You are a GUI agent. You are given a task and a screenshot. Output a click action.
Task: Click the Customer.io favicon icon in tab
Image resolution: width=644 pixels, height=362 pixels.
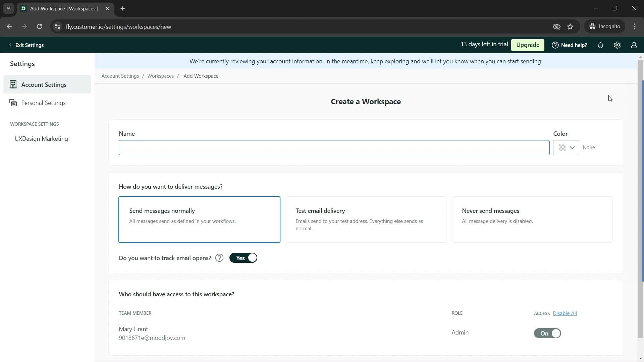23,8
